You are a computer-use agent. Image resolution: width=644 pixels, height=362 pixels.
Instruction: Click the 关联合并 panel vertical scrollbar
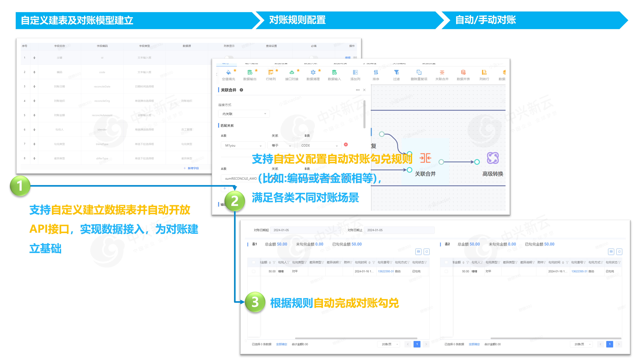click(x=365, y=114)
